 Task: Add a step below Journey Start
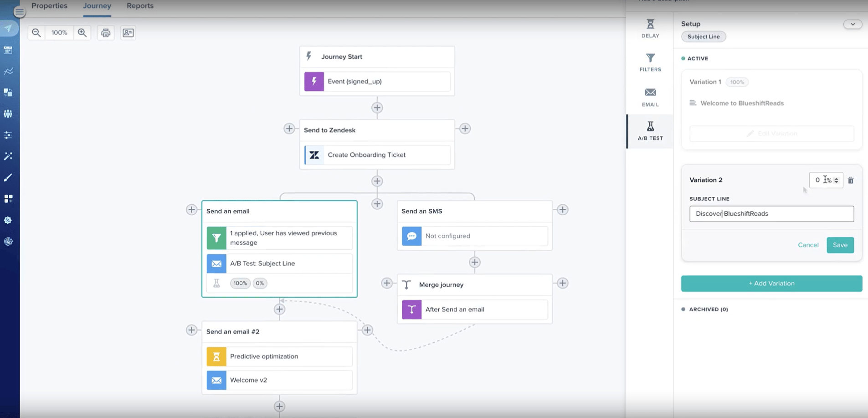(377, 108)
